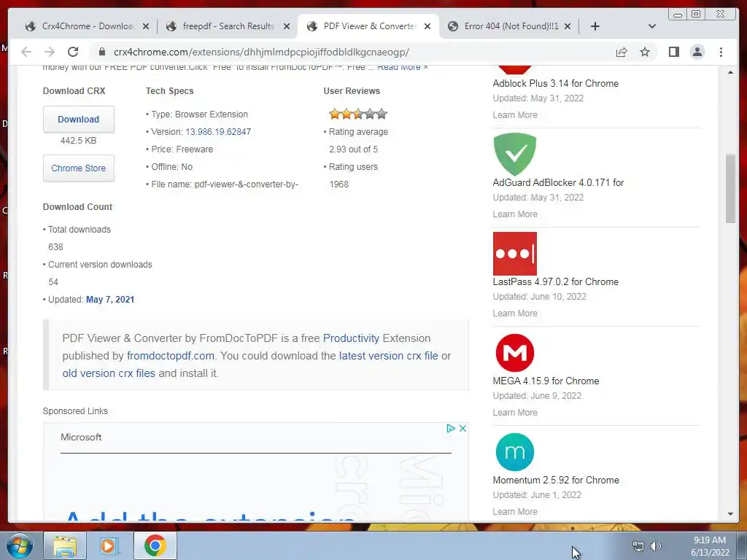This screenshot has height=560, width=747.
Task: Download the CRX file
Action: [x=79, y=119]
